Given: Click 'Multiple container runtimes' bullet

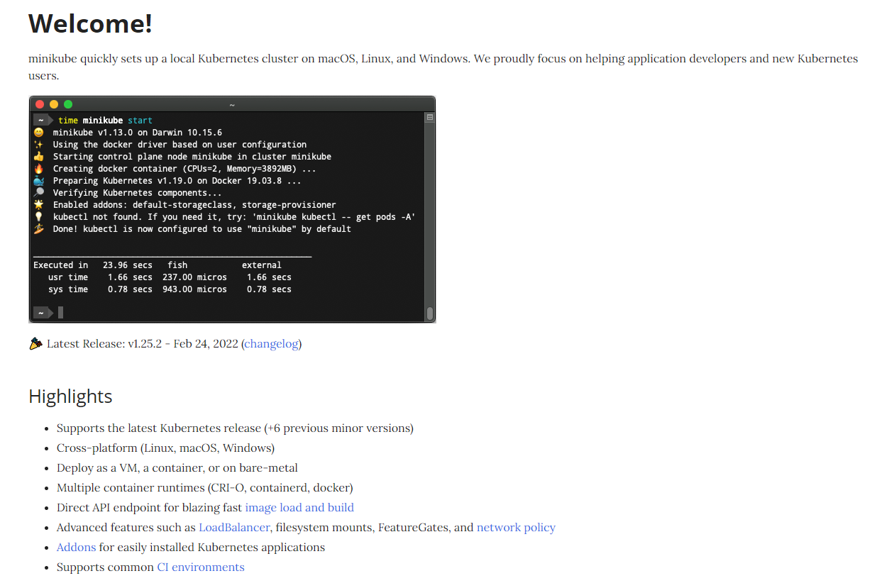Looking at the screenshot, I should (x=205, y=488).
